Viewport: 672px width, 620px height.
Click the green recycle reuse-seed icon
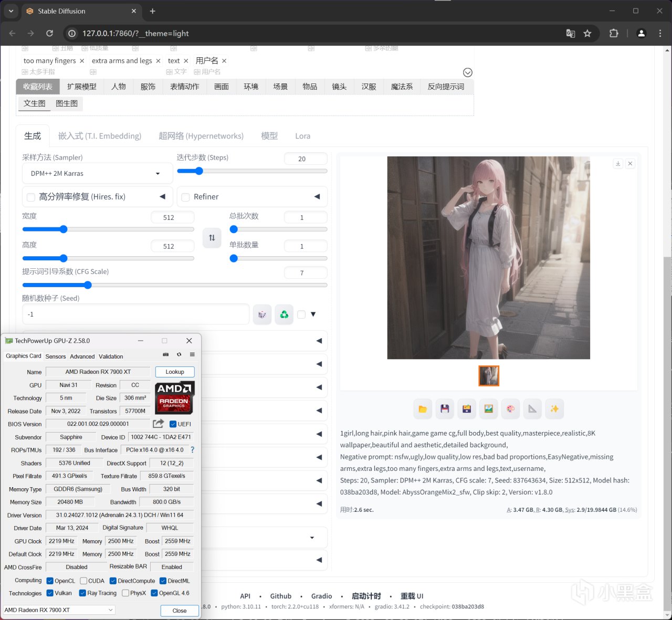click(284, 314)
